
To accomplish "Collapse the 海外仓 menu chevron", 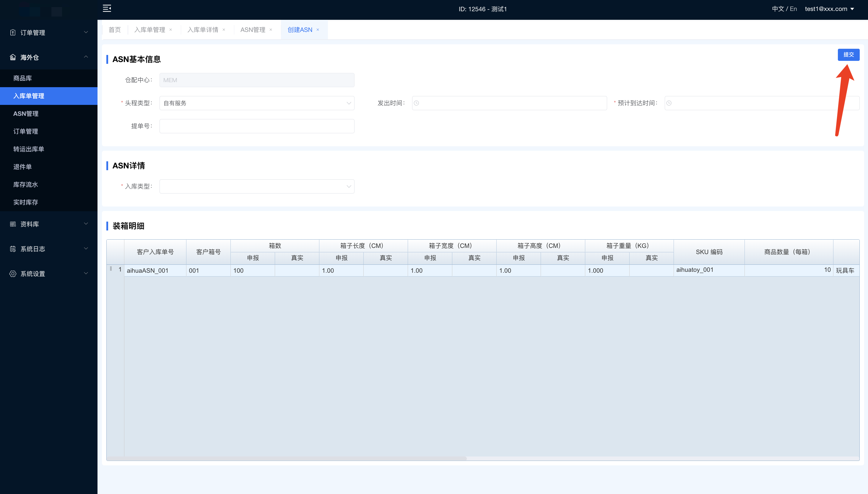I will [x=86, y=57].
